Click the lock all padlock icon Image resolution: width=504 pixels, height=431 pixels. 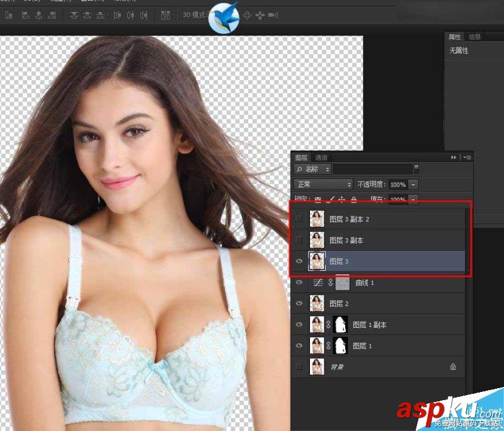point(353,200)
